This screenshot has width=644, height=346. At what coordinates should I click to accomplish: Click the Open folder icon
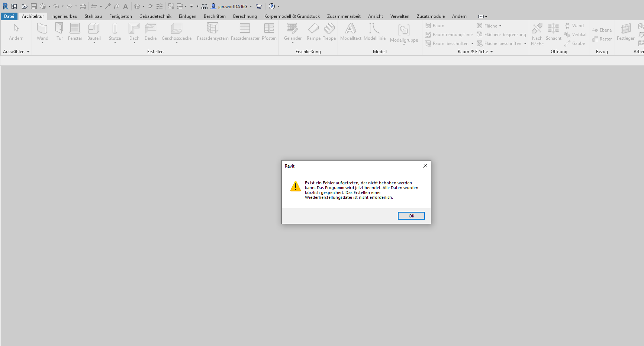25,6
